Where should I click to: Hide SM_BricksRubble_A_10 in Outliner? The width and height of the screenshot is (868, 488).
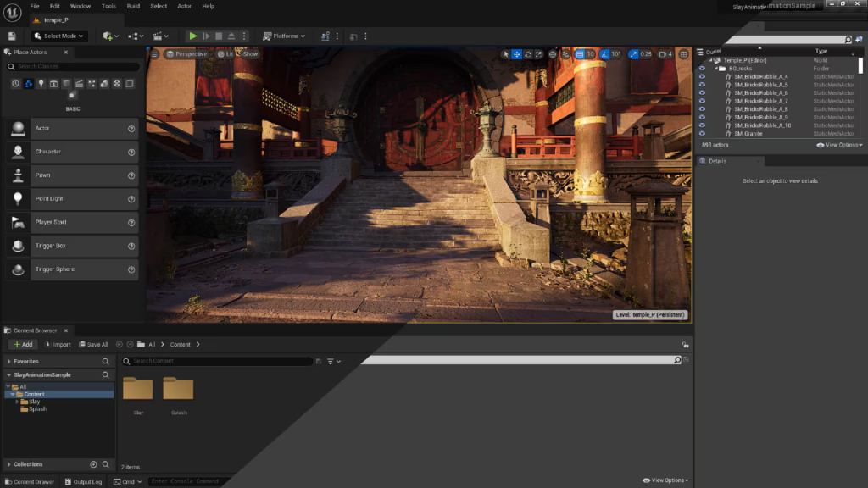coord(702,125)
